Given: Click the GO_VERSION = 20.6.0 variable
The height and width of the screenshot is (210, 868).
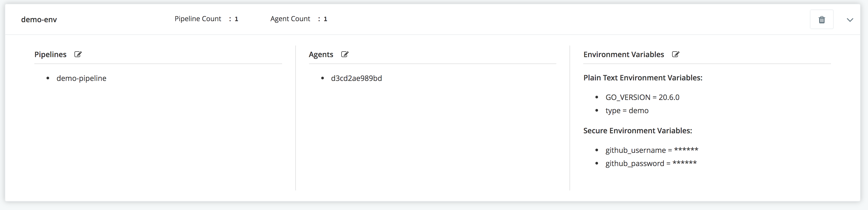Looking at the screenshot, I should [642, 97].
